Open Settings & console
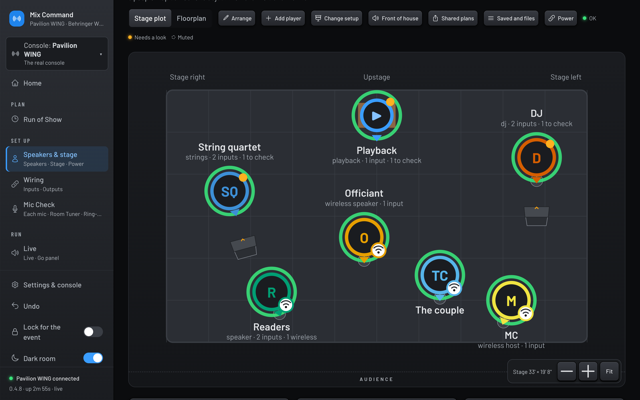Image resolution: width=640 pixels, height=400 pixels. point(57,285)
